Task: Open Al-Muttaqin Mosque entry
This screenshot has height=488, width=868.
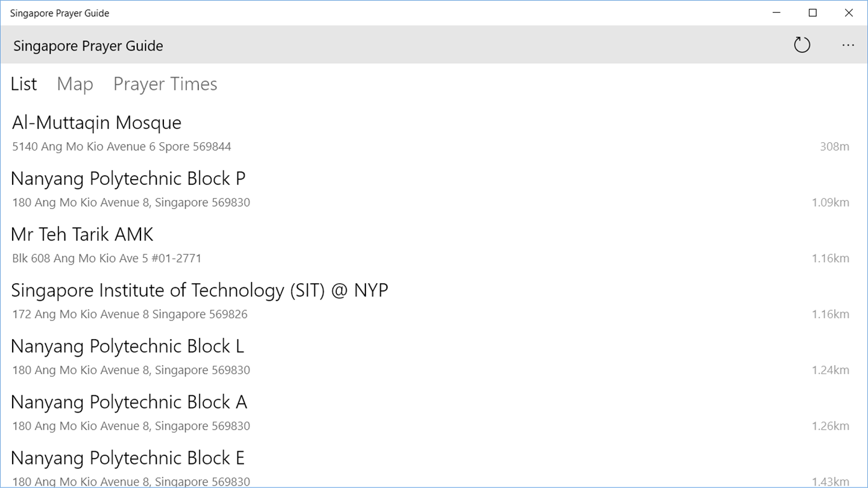Action: [x=96, y=123]
